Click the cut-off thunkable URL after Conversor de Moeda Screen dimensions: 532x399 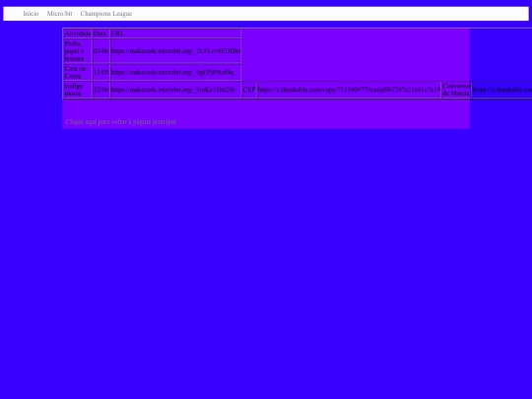click(501, 90)
